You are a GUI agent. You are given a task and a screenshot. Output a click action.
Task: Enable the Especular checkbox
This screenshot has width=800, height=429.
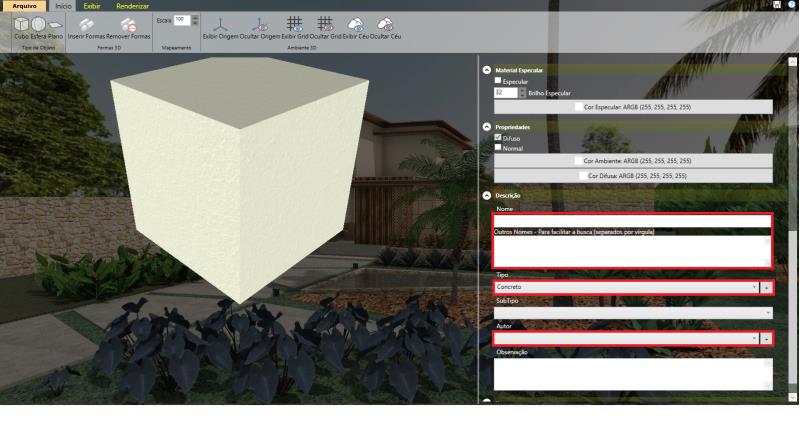(499, 81)
